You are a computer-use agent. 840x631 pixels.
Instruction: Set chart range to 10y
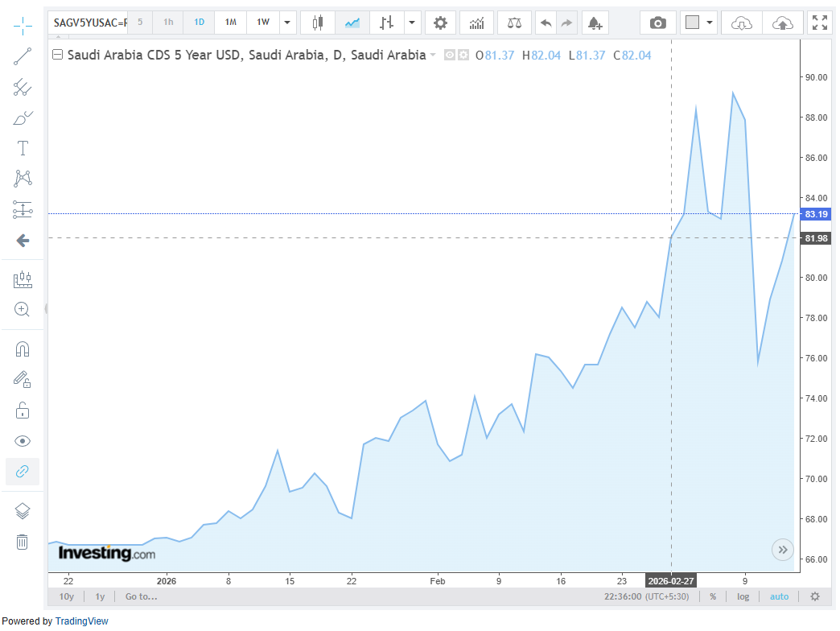click(67, 596)
